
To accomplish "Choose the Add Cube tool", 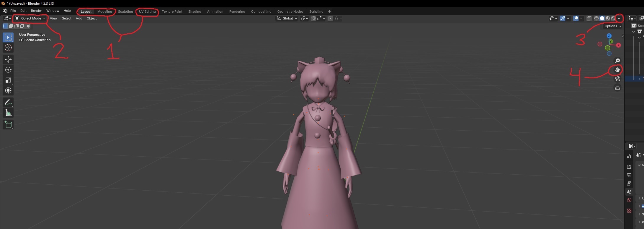I will pos(8,125).
